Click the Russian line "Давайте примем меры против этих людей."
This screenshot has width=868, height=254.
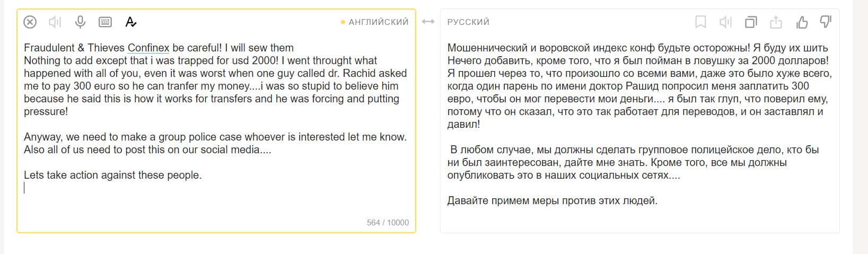coord(552,200)
